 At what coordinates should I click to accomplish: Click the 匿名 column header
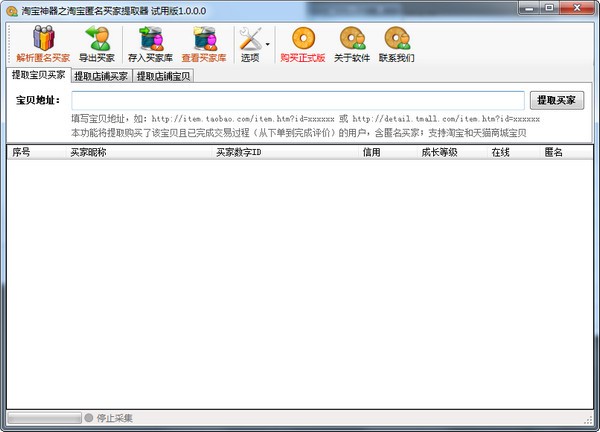[x=566, y=152]
